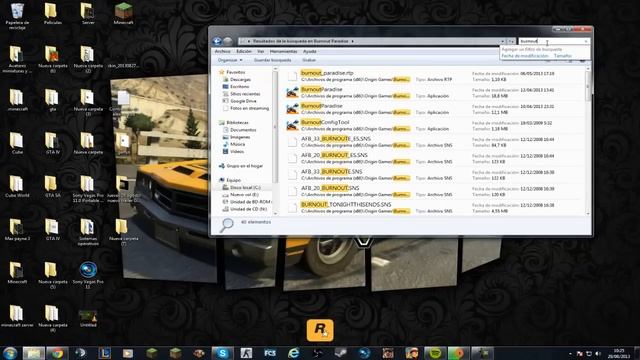Select the Minecraft grass block desktop icon
640x360 pixels.
[x=123, y=14]
